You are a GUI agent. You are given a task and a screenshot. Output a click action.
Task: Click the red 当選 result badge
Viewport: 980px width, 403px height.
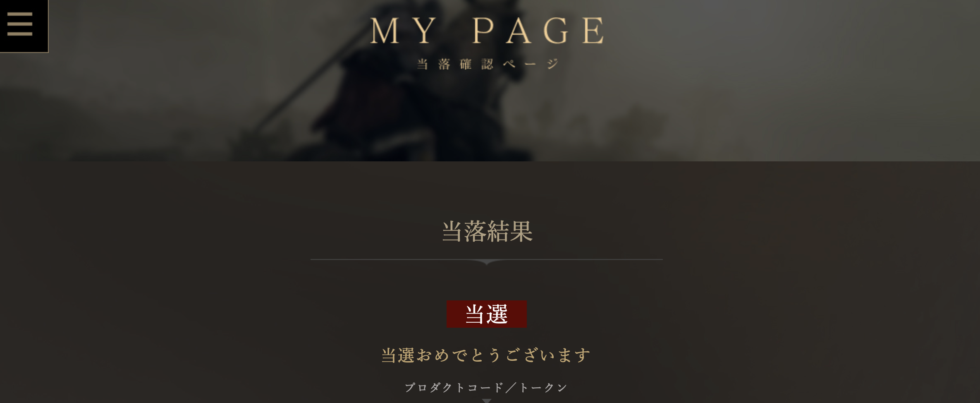[486, 314]
